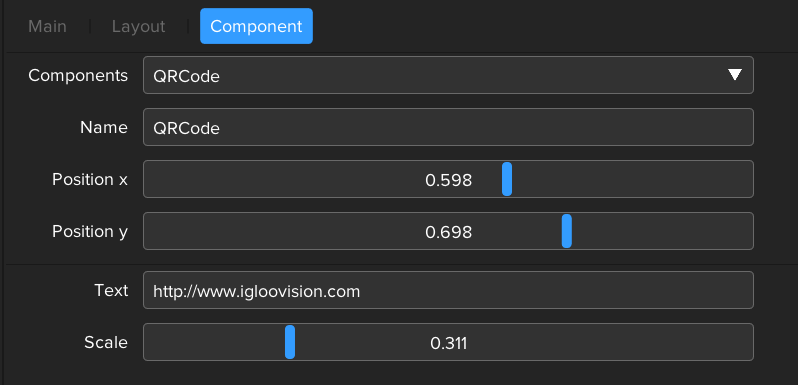Click the Text URL input field
The height and width of the screenshot is (385, 798).
click(448, 290)
